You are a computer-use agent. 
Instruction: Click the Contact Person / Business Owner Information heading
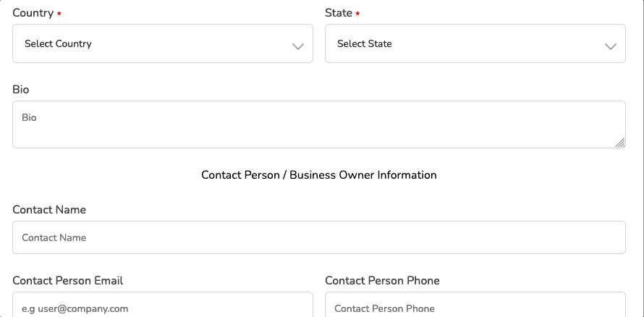(319, 175)
